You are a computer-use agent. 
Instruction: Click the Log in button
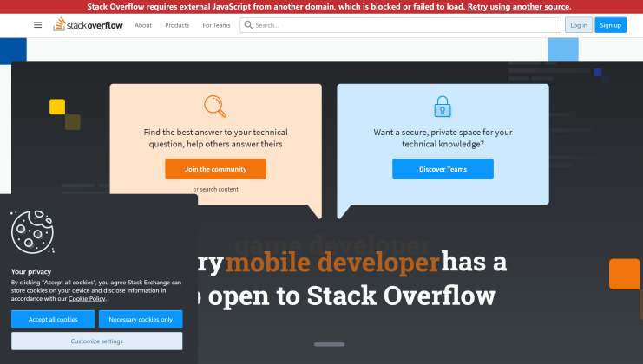click(x=579, y=25)
